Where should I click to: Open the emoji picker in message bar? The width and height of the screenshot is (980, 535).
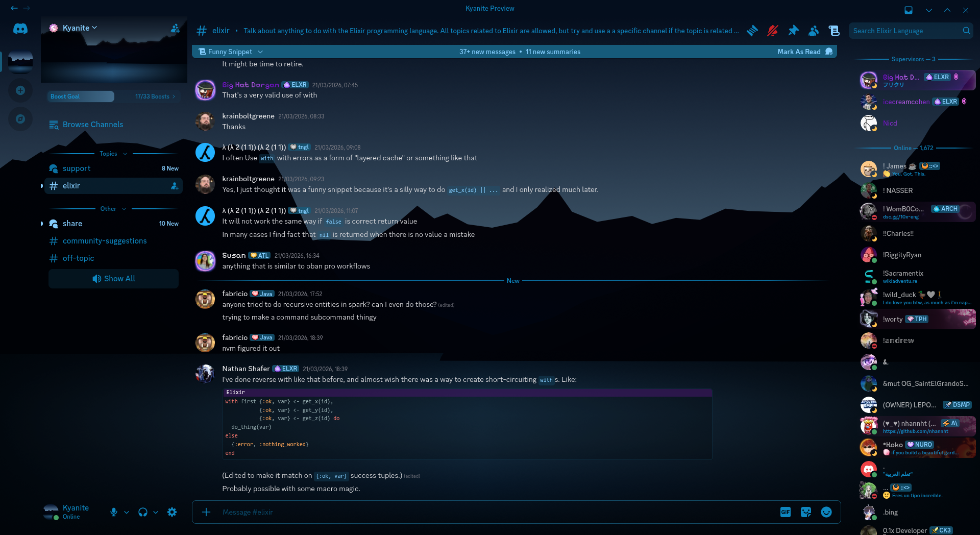(826, 512)
